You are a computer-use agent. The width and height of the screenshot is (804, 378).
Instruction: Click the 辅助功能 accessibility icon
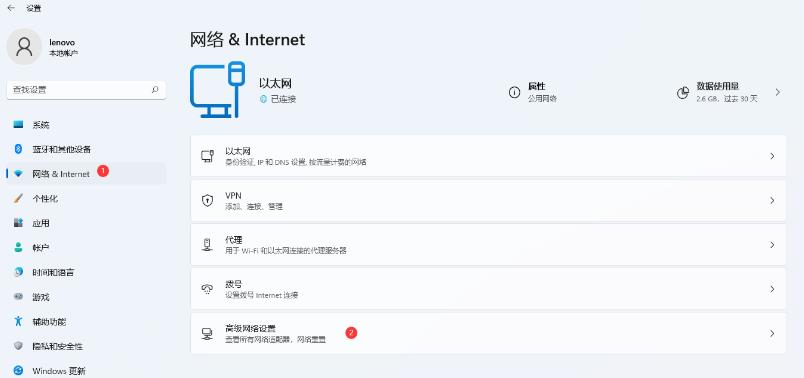pos(18,322)
